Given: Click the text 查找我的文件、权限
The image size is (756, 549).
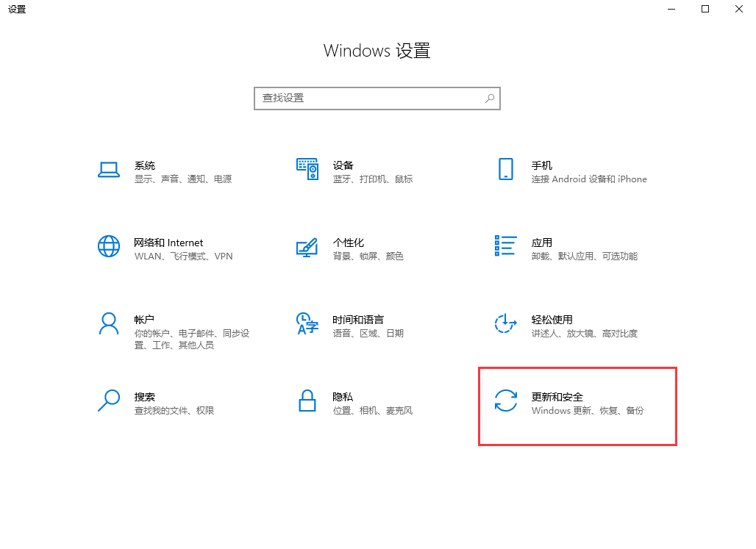Looking at the screenshot, I should [174, 411].
